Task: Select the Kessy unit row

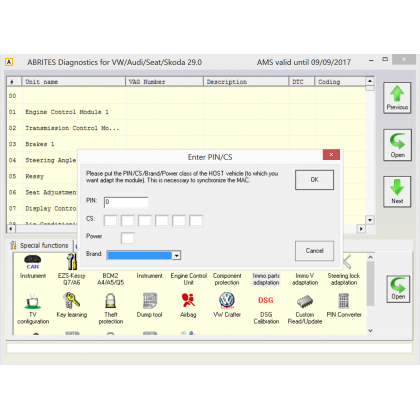Action: tap(42, 176)
